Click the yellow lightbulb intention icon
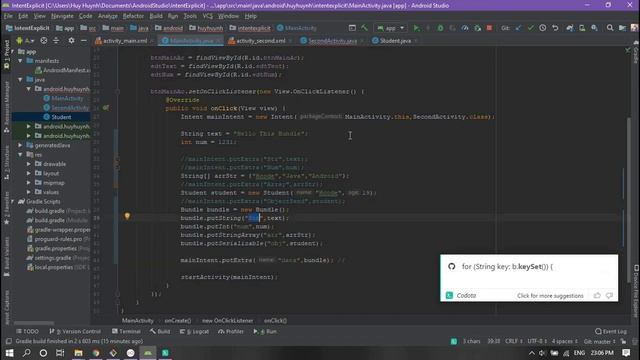 [127, 216]
